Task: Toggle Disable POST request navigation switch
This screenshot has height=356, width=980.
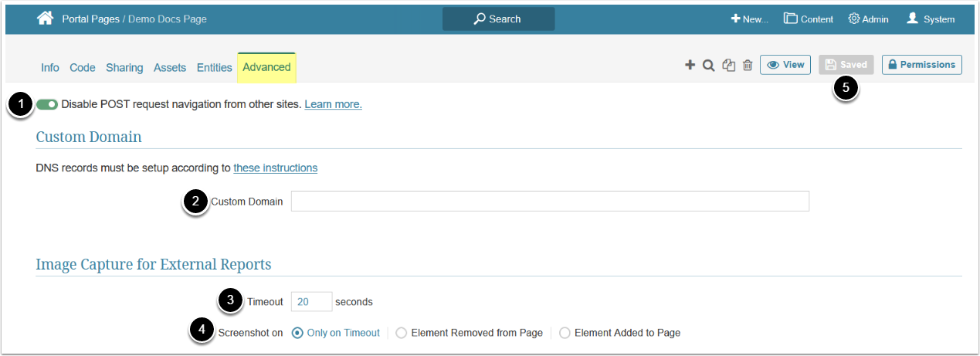Action: pos(47,104)
